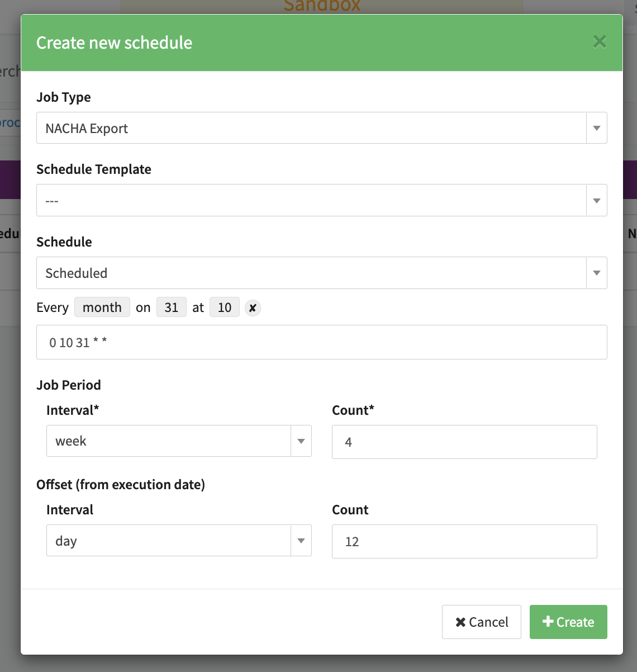Close the Create new schedule dialog

tap(600, 42)
